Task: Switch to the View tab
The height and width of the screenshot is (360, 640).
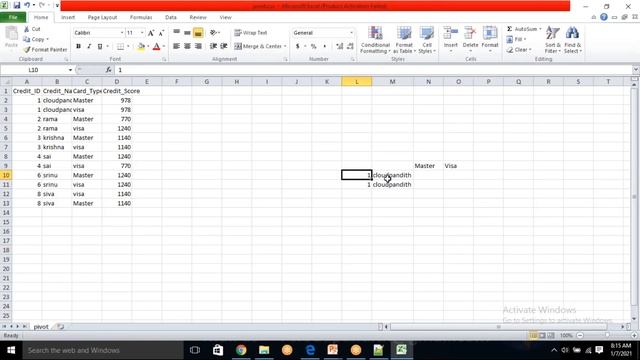Action: pos(225,18)
